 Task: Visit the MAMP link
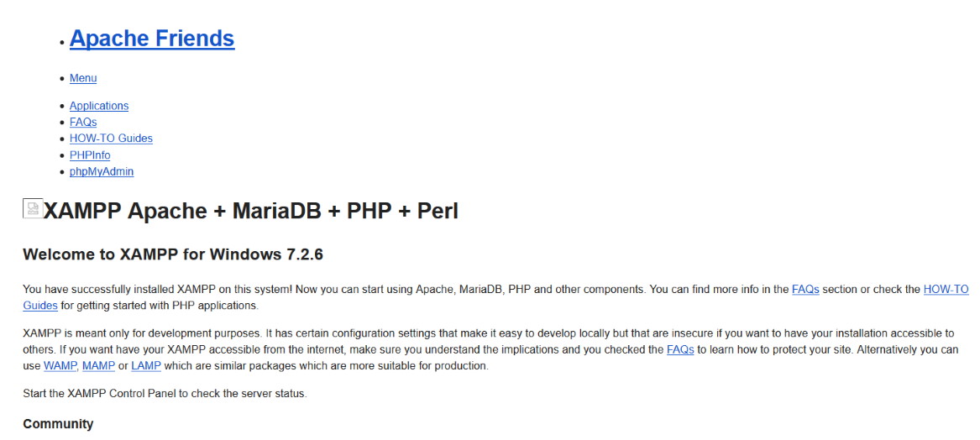click(98, 366)
